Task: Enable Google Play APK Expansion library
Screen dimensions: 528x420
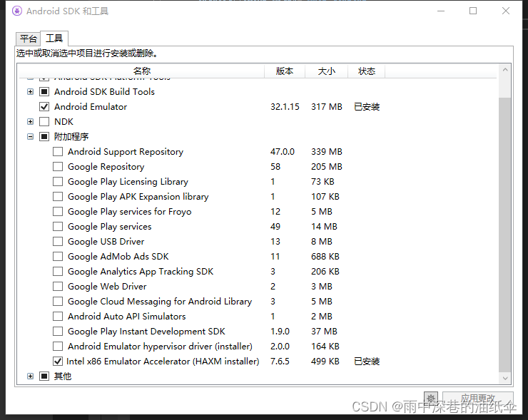Action: coord(58,197)
